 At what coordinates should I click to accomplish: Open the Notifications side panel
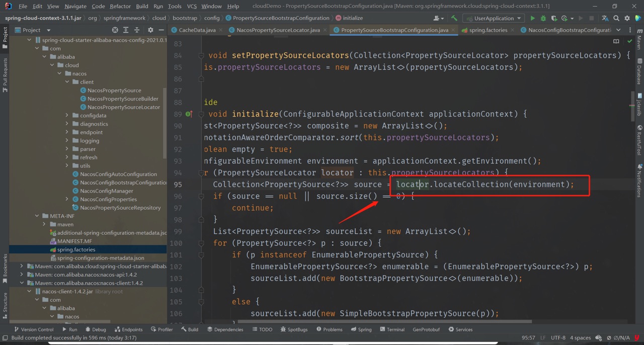pos(639,180)
